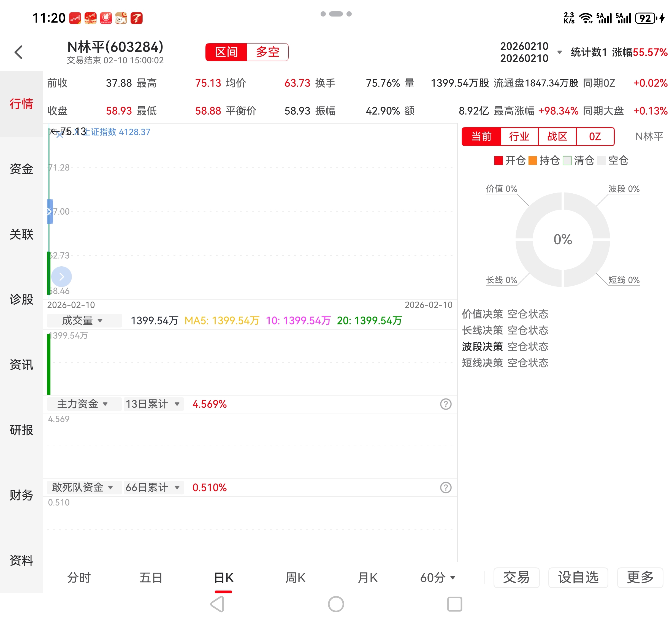Select the 行业 segment option
The width and height of the screenshot is (672, 617).
519,137
